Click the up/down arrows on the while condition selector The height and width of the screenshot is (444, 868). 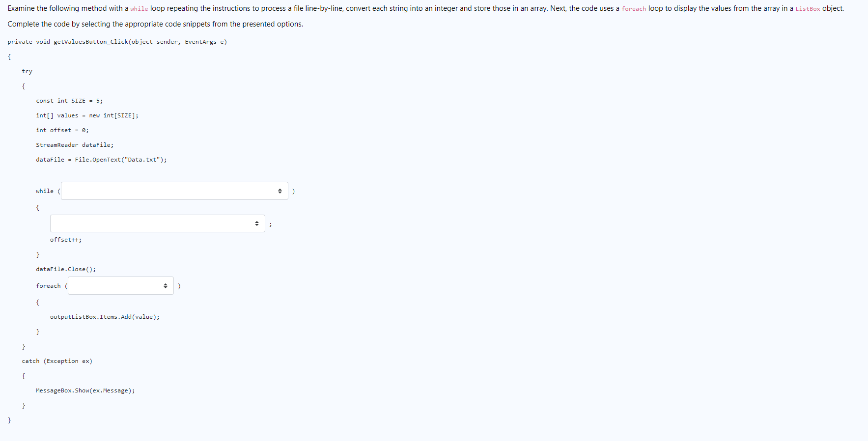(279, 191)
